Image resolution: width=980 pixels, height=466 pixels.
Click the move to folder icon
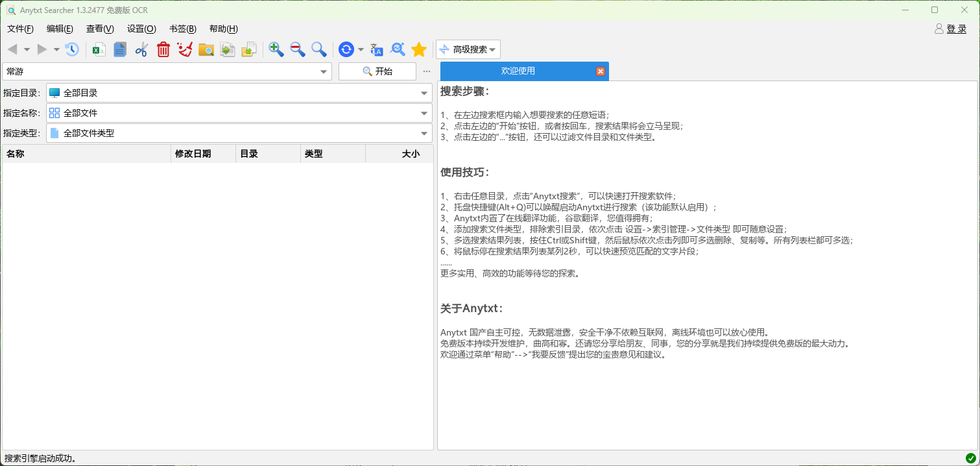click(x=249, y=49)
